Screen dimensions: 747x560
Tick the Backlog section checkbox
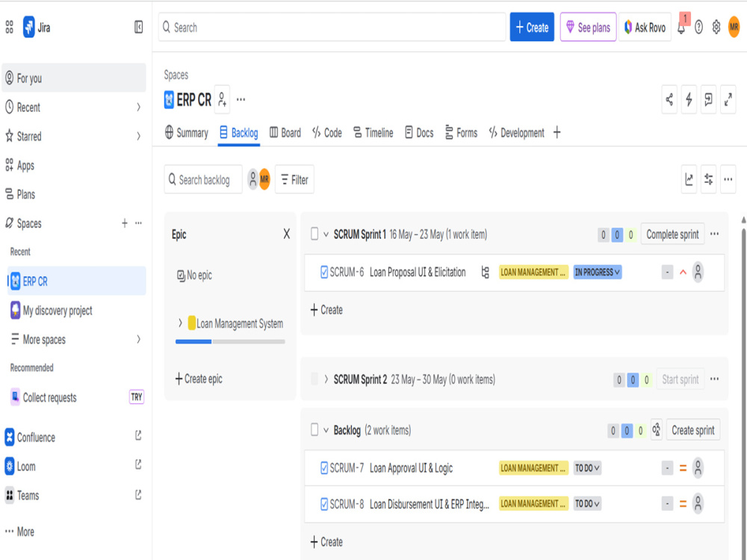pyautogui.click(x=314, y=429)
